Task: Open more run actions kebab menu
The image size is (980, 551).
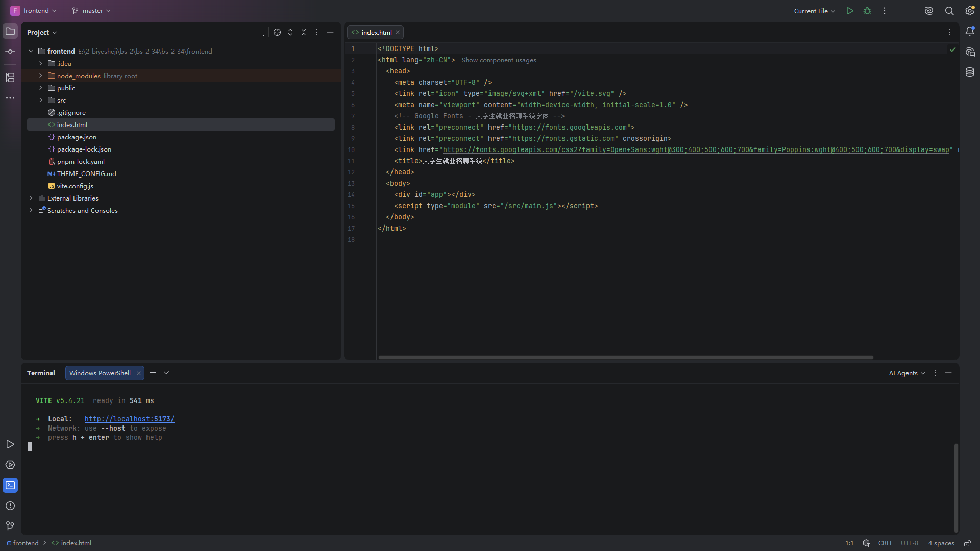Action: [x=885, y=11]
